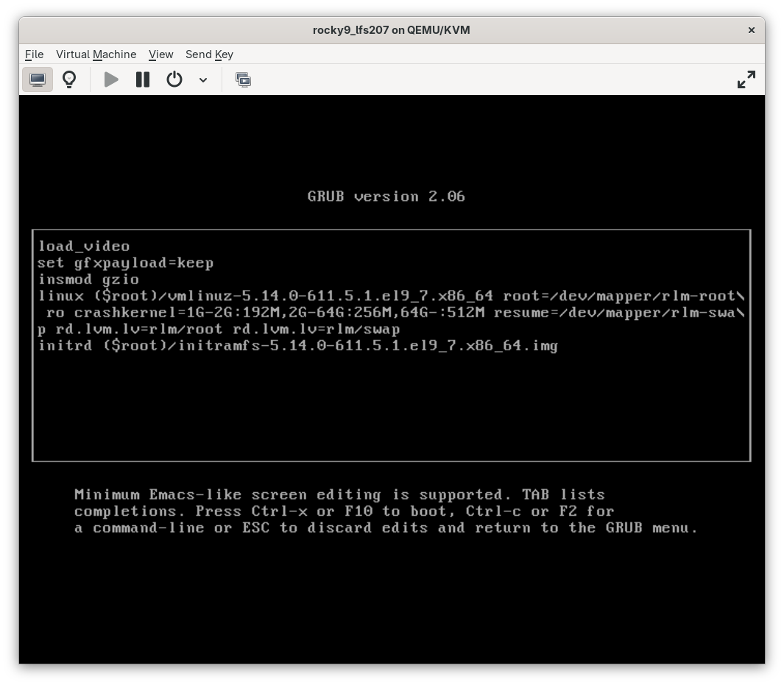Click the window title bar

pyautogui.click(x=392, y=30)
